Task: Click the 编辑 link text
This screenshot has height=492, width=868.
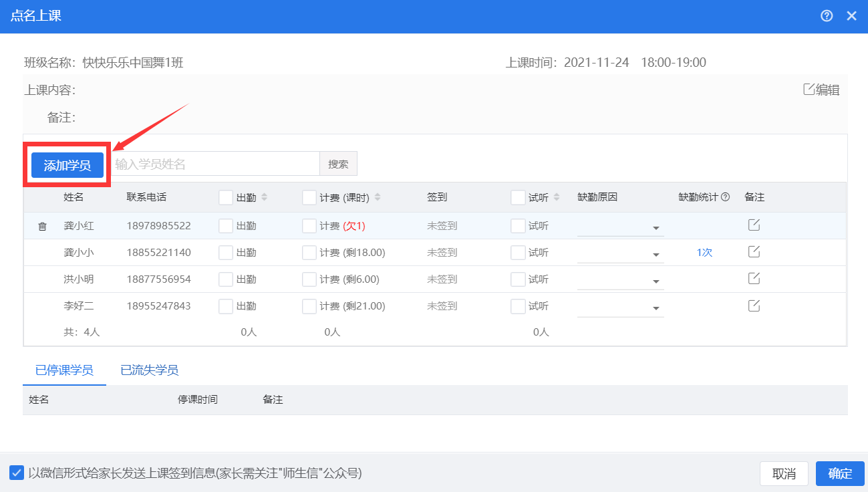Action: tap(827, 90)
